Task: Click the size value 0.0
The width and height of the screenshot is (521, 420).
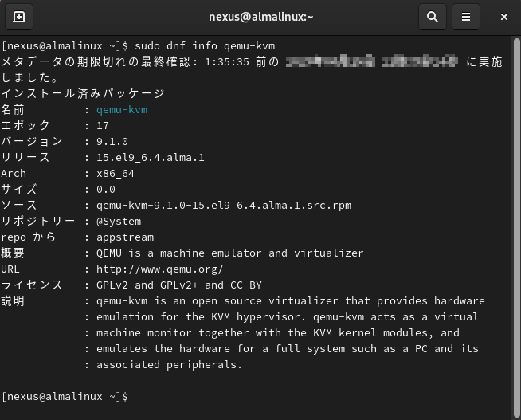Action: [106, 190]
